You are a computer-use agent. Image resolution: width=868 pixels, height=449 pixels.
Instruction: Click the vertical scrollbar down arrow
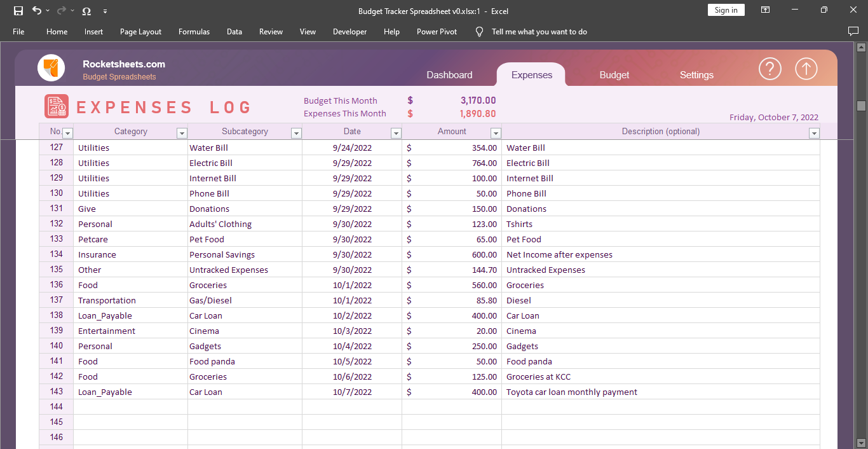862,443
